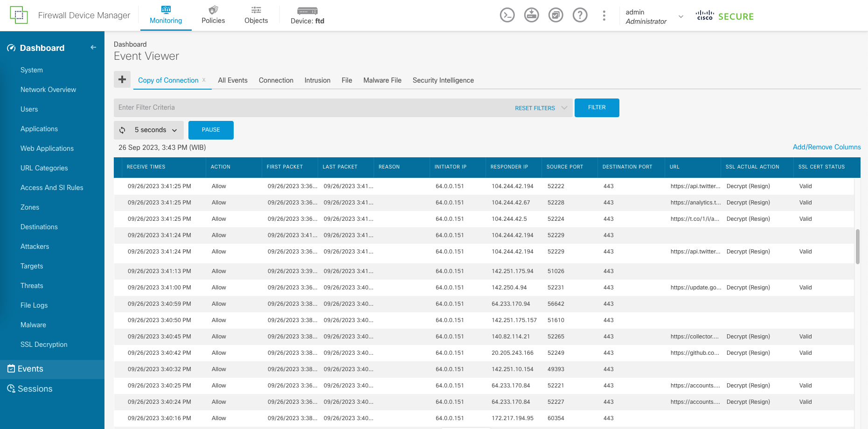This screenshot has height=429, width=868.
Task: Open the help question mark icon
Action: (x=580, y=15)
